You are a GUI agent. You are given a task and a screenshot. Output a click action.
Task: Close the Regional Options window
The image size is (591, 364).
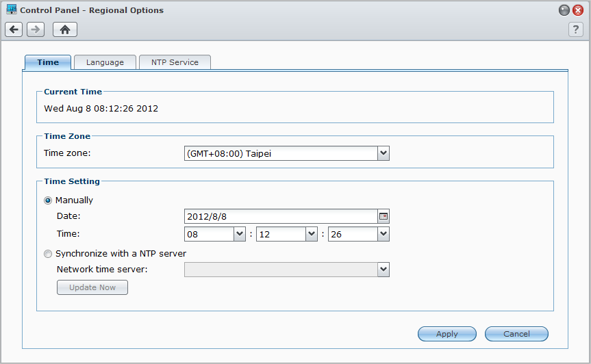coord(578,10)
